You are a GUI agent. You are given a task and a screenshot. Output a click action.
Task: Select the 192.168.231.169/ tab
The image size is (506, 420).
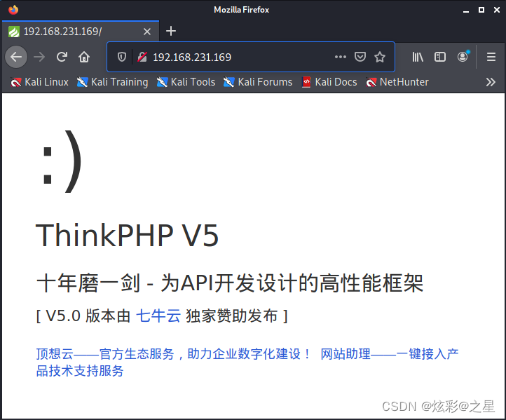81,32
